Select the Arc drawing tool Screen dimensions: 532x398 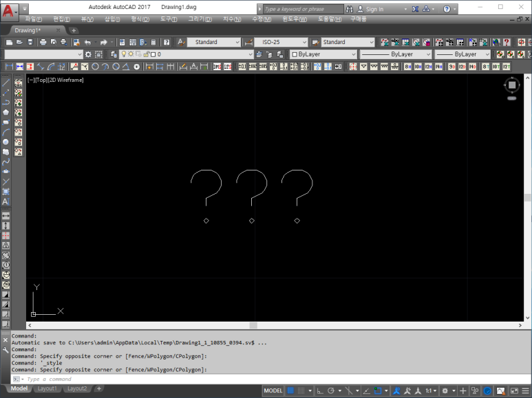point(6,132)
